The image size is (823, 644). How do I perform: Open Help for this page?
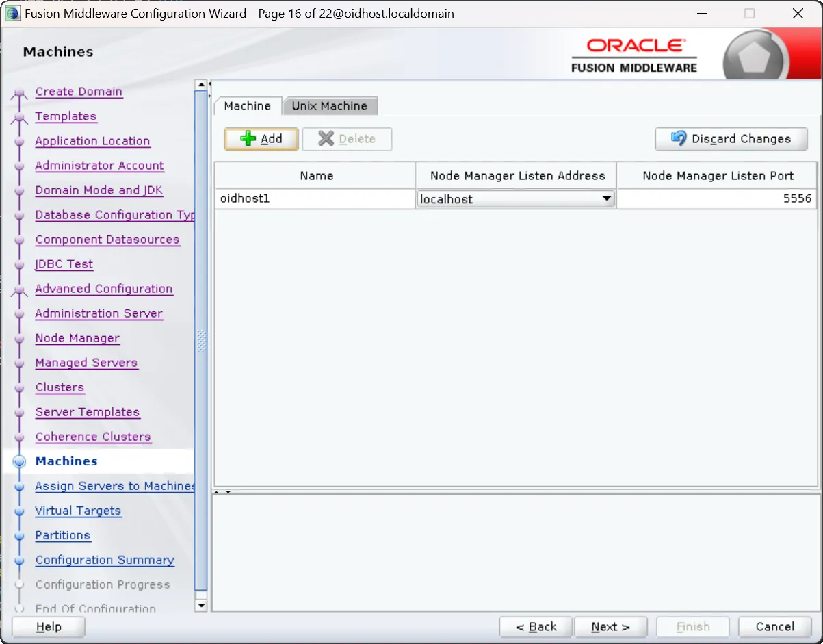tap(49, 627)
